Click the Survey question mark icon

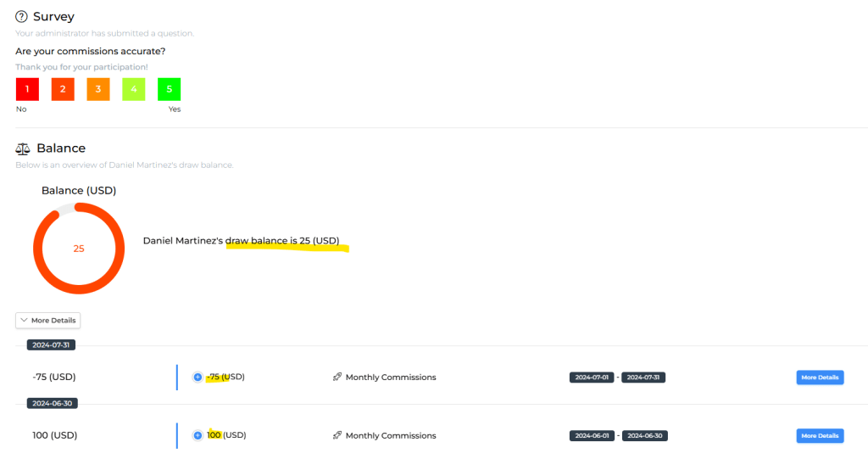tap(22, 17)
